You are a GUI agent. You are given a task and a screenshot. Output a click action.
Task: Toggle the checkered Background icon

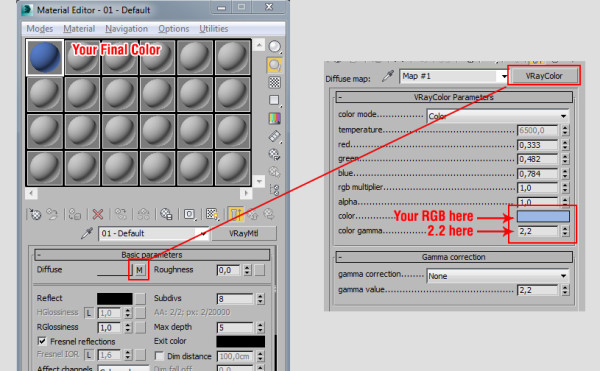274,82
